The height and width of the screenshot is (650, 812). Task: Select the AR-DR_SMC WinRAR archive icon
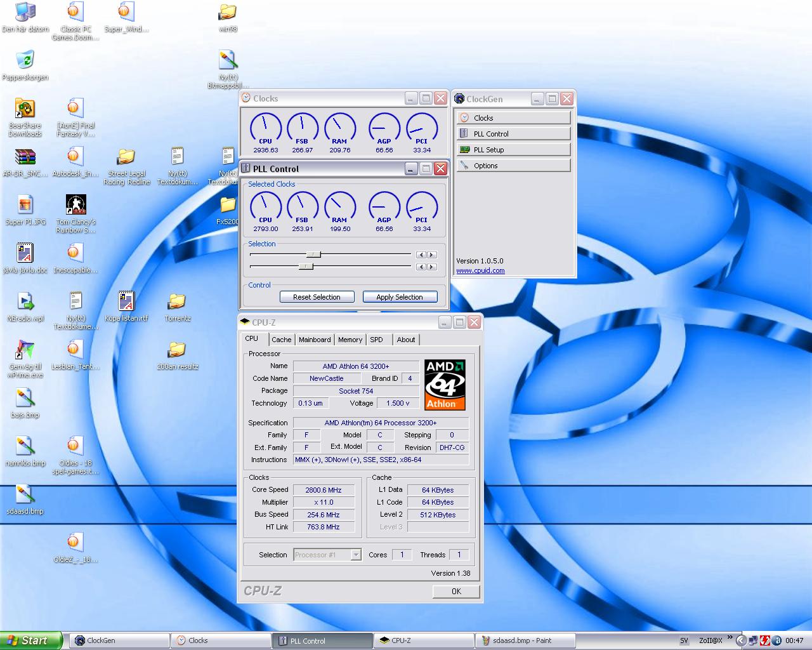pos(25,162)
